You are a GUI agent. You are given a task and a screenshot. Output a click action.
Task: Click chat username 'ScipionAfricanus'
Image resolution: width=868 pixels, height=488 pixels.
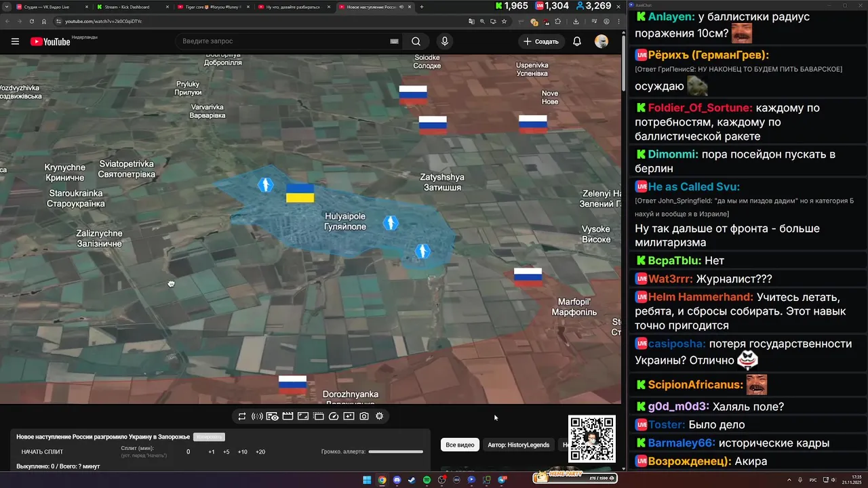click(x=695, y=384)
